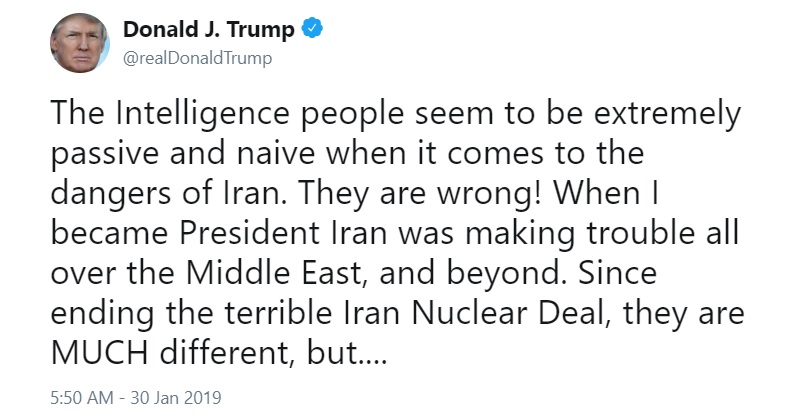Open the round profile avatar photo

tap(80, 43)
